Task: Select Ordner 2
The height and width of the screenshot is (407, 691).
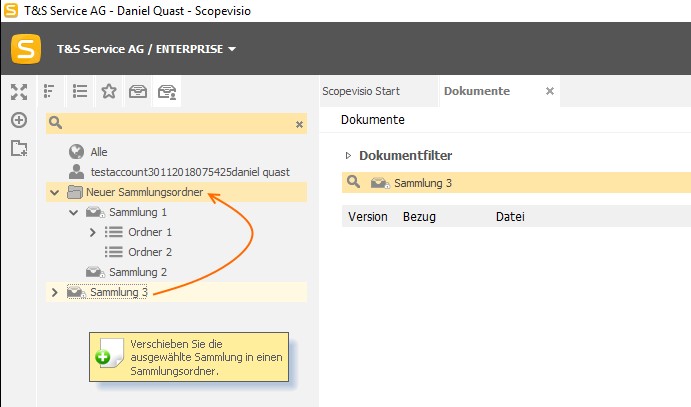Action: [x=150, y=252]
